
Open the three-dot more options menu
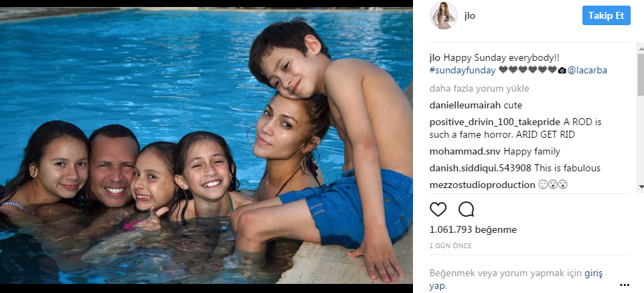coord(624,285)
